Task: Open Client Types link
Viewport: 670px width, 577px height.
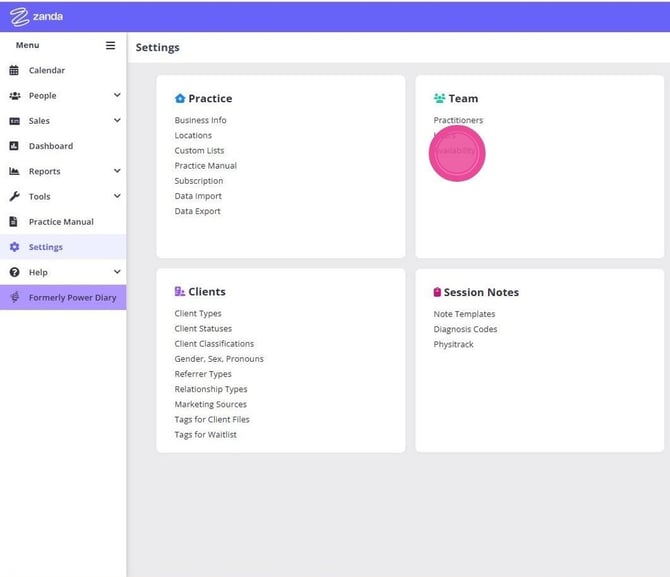Action: click(x=198, y=313)
